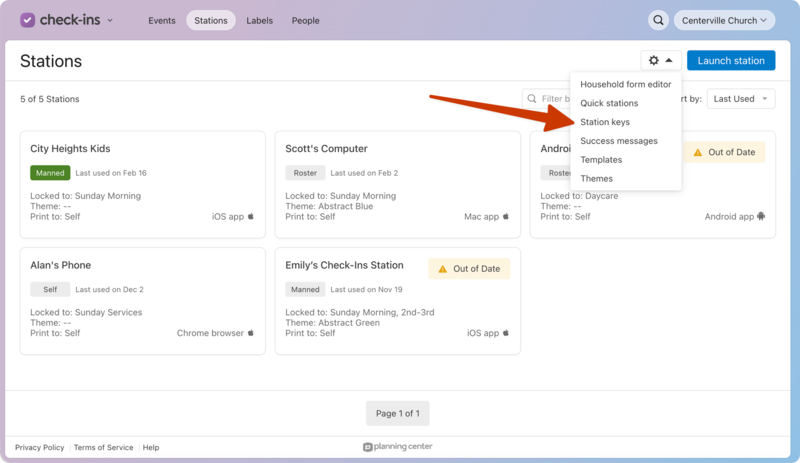The image size is (800, 463).
Task: Click the Android app icon on station card
Action: (761, 216)
